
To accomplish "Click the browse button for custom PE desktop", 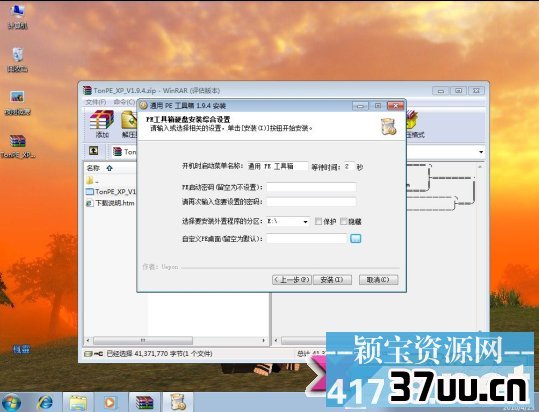I will 355,238.
